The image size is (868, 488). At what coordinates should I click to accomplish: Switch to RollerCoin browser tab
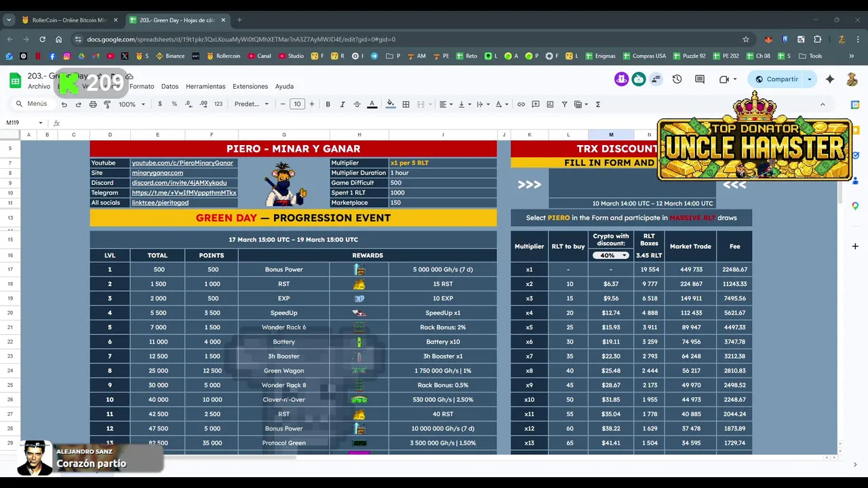click(69, 20)
